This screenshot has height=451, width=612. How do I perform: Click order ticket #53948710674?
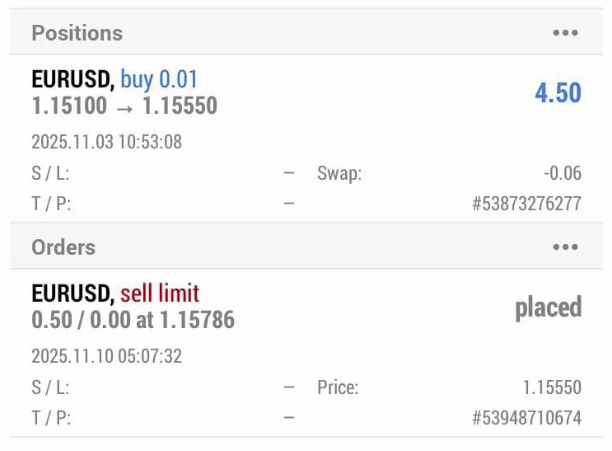pyautogui.click(x=526, y=418)
